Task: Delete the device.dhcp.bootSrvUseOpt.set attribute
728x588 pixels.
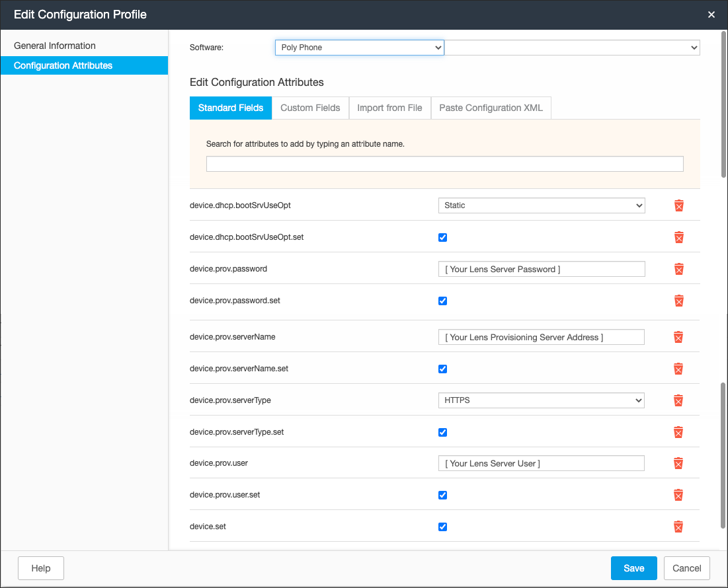Action: point(679,237)
